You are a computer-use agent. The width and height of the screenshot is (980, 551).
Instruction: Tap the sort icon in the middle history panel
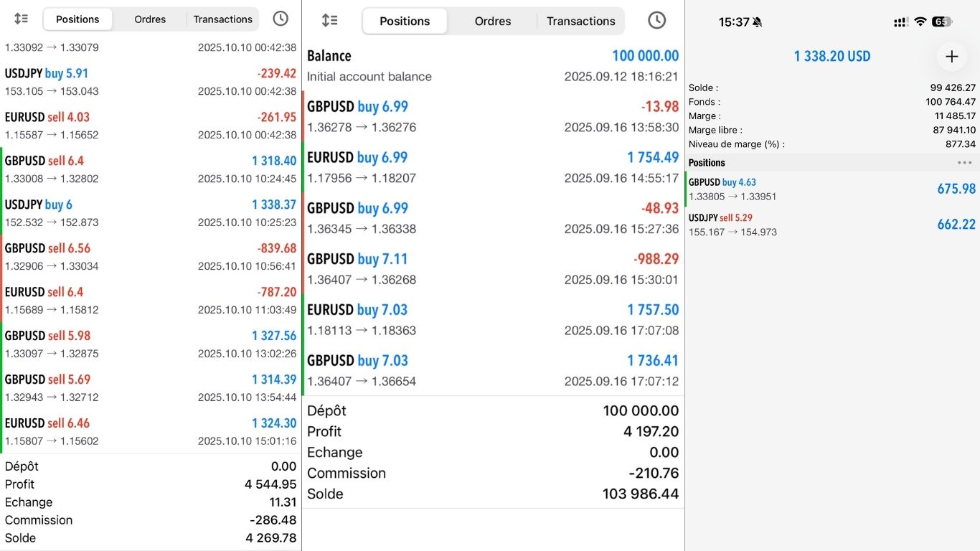pyautogui.click(x=330, y=21)
